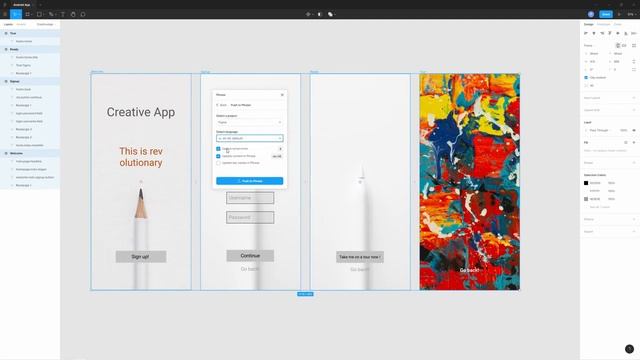Toggle first checked checkbox in Phrase plugin
This screenshot has width=640, height=360.
[218, 149]
